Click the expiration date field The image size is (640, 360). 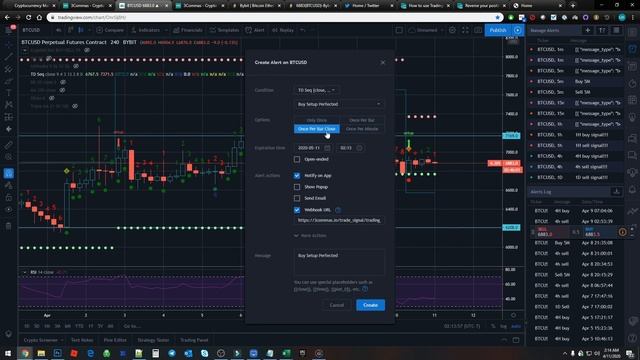[x=313, y=148]
